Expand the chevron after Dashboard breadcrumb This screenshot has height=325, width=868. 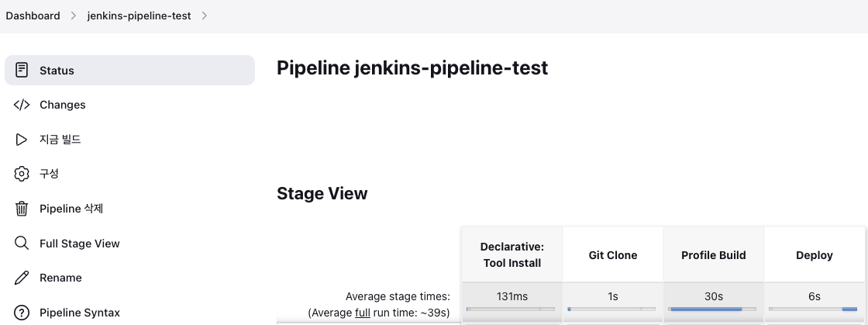(x=73, y=16)
